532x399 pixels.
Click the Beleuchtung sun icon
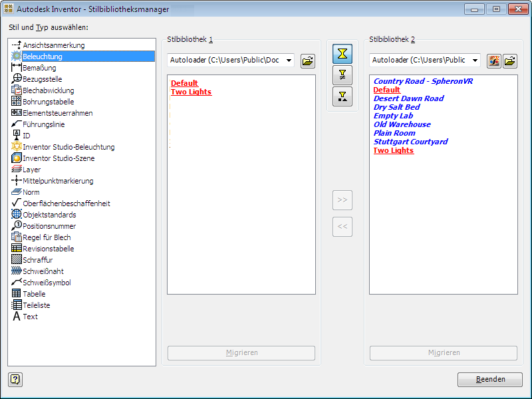[x=16, y=57]
